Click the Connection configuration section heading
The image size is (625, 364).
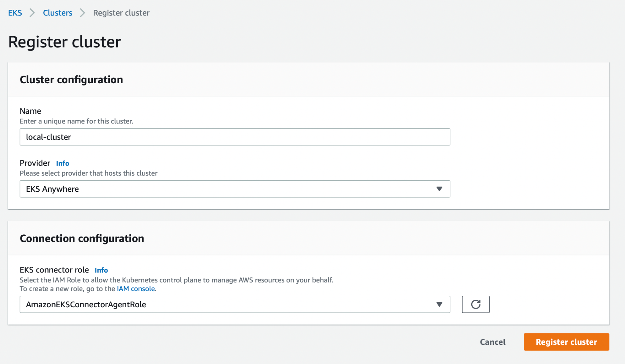(x=82, y=238)
